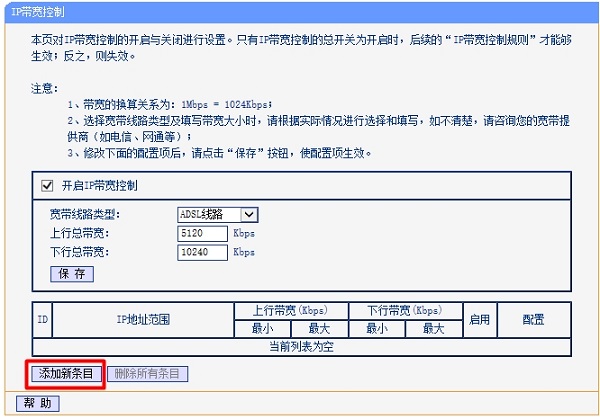Click 最大 under the 上行带宽 header
The height and width of the screenshot is (419, 600).
coord(320,328)
